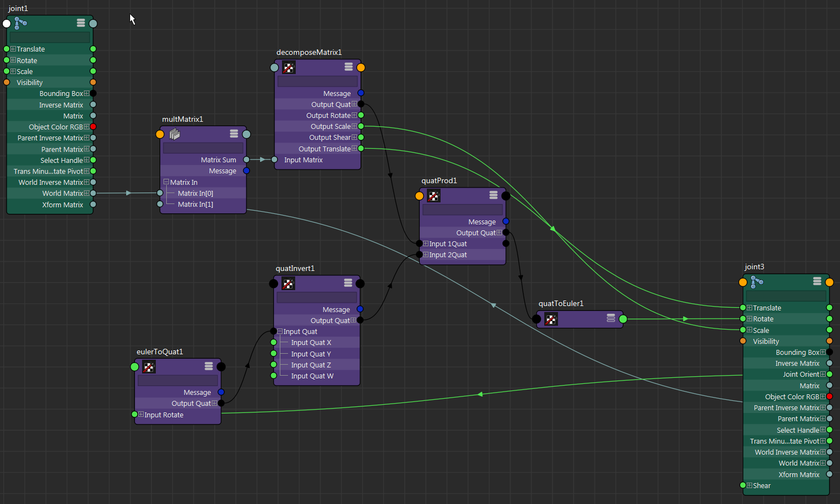
Task: Collapse the Input Quat group on quatInvert1
Action: (280, 331)
